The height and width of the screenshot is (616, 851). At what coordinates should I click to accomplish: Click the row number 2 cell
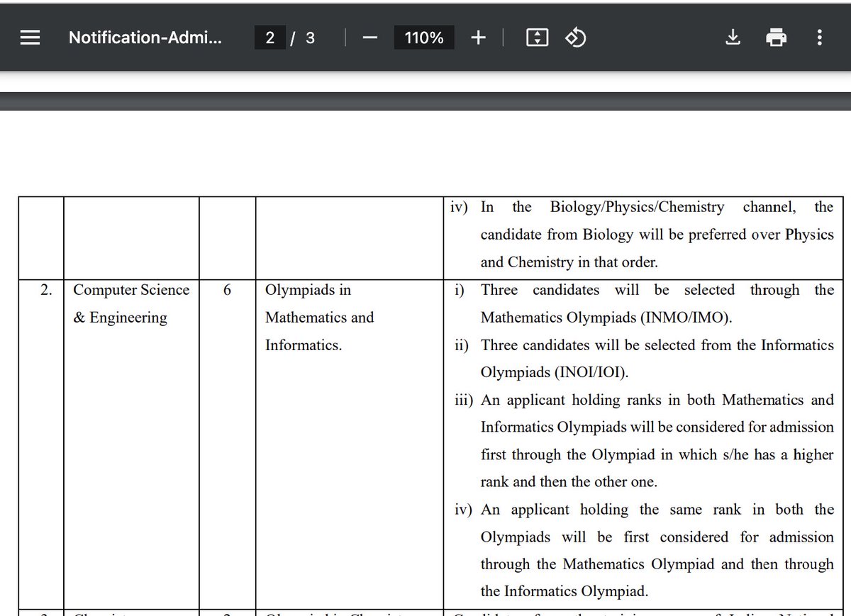[x=45, y=290]
